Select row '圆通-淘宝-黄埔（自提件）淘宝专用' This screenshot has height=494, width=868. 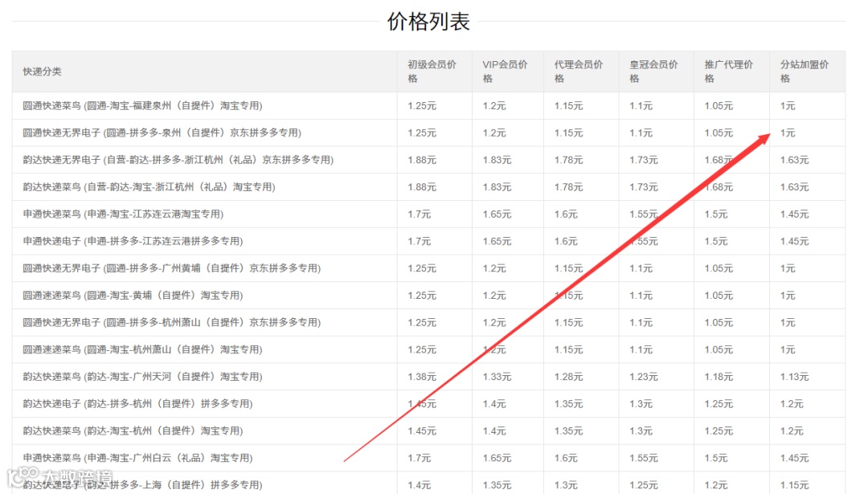[428, 296]
